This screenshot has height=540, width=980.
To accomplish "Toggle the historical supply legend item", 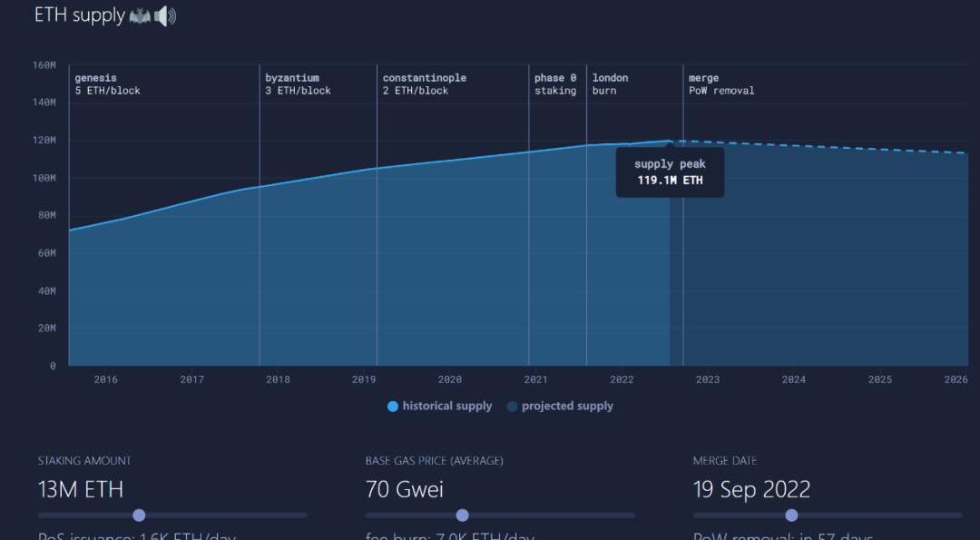I will [440, 406].
